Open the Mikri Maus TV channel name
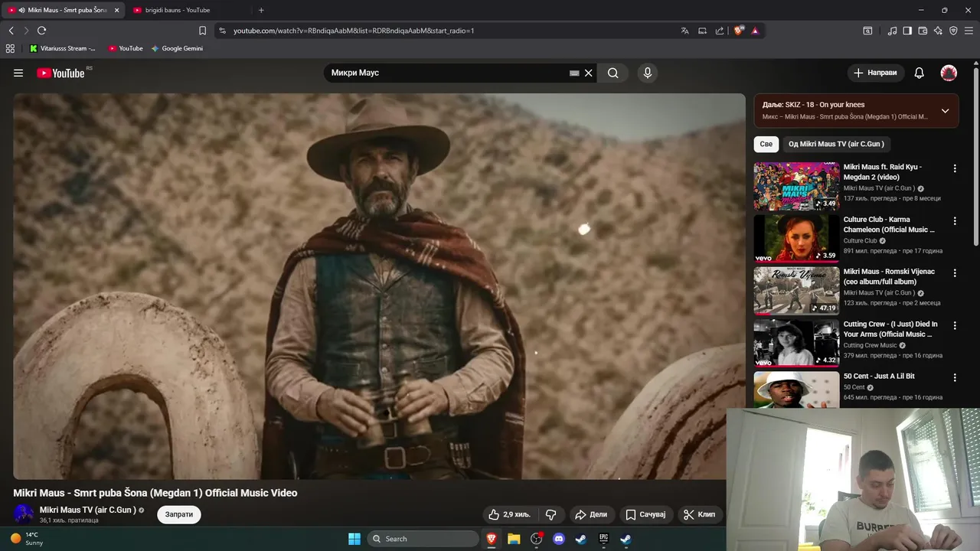 pyautogui.click(x=87, y=510)
